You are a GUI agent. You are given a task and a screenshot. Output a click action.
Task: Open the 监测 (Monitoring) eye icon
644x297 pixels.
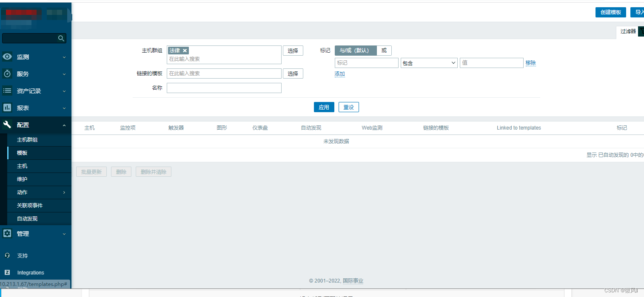click(7, 57)
